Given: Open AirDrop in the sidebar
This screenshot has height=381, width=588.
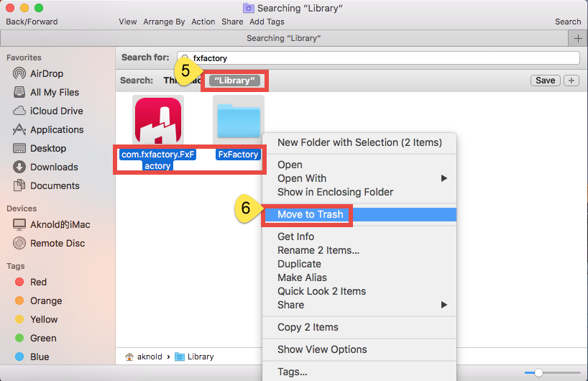Looking at the screenshot, I should 37,73.
